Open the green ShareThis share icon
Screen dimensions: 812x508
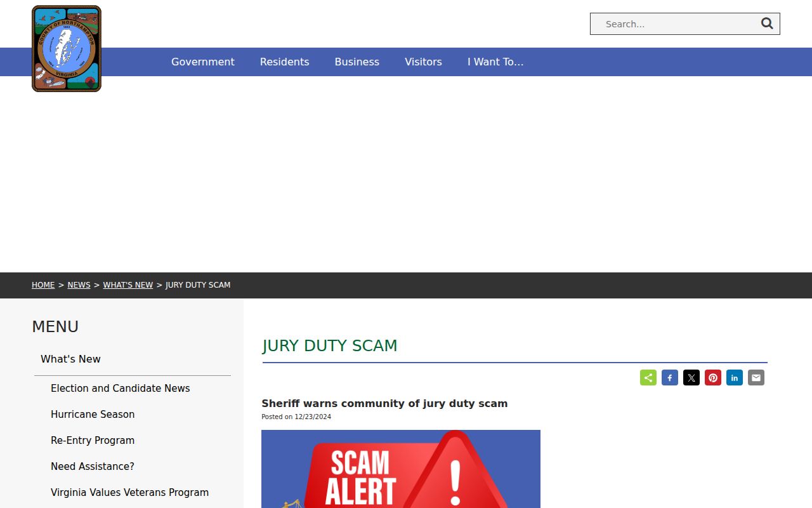point(648,378)
